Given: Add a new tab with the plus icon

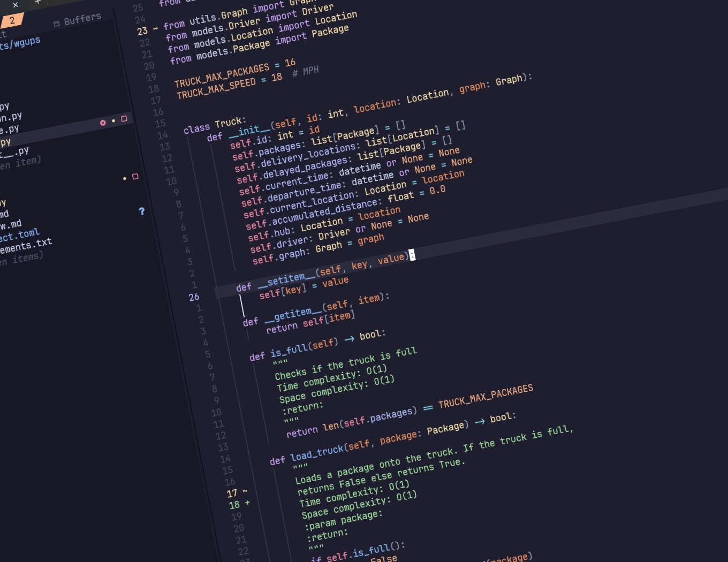Looking at the screenshot, I should (x=37, y=2).
